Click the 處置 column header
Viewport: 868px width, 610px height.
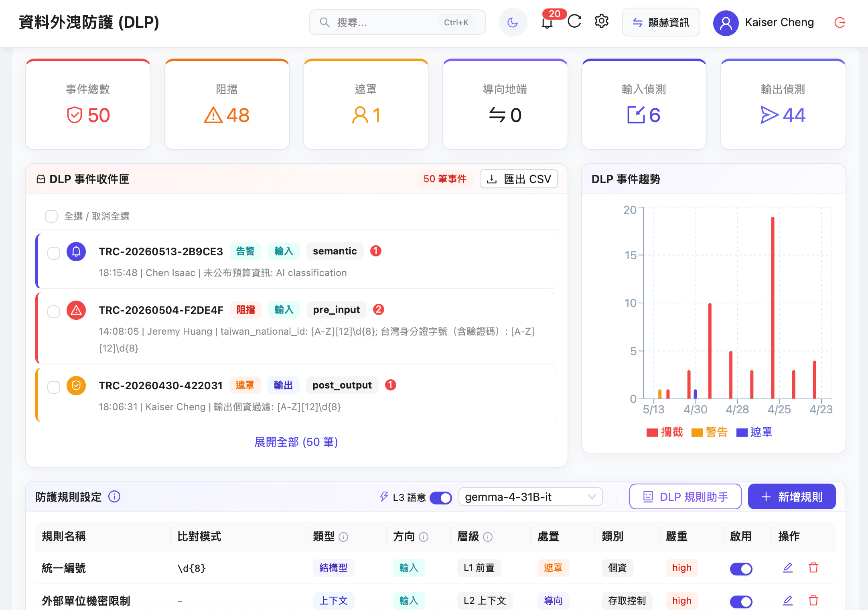tap(548, 537)
